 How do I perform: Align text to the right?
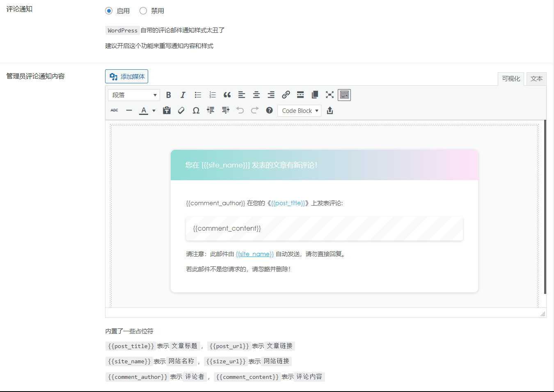coord(271,95)
